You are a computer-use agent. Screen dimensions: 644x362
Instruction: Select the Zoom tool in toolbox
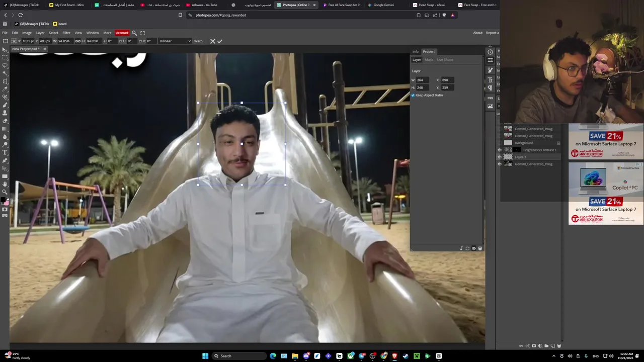pyautogui.click(x=6, y=192)
